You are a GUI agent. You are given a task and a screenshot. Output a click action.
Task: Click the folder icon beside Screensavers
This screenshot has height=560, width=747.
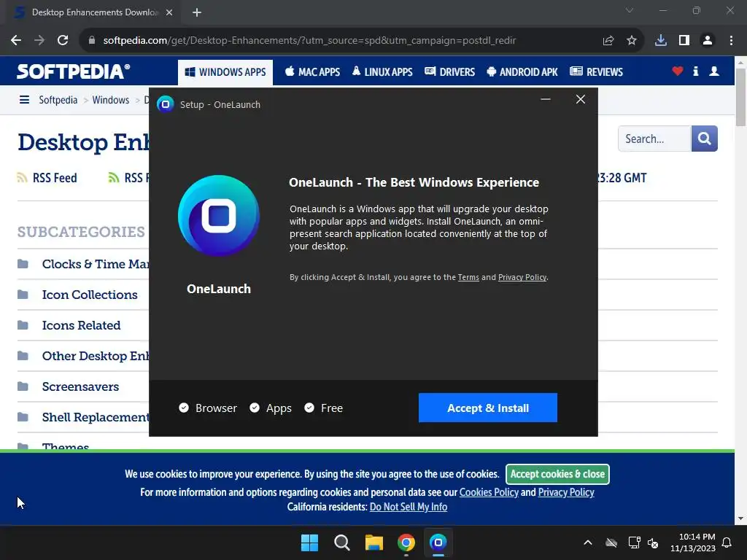[23, 386]
